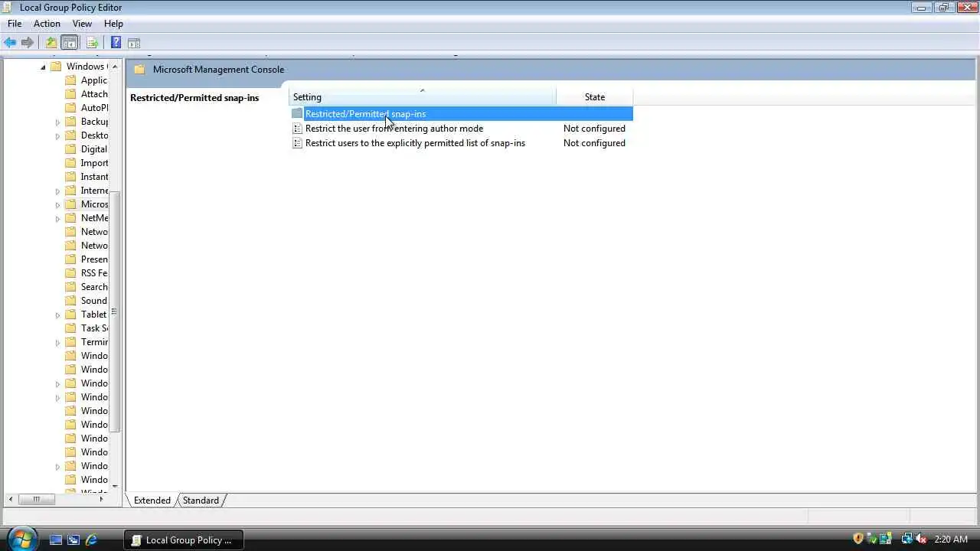The image size is (980, 551).
Task: Select 'Restrict users to the explicitly permitted list'
Action: (x=462, y=143)
